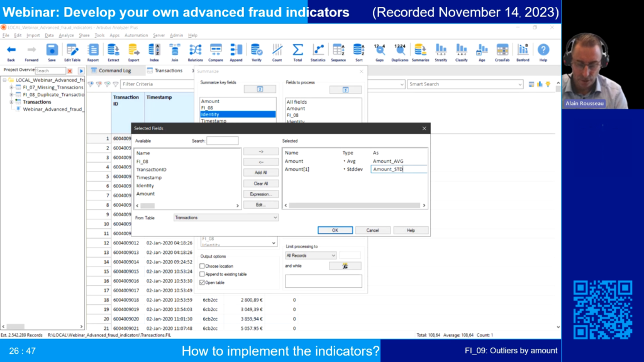This screenshot has height=362, width=644.
Task: Select Identity in the Available list
Action: click(145, 185)
